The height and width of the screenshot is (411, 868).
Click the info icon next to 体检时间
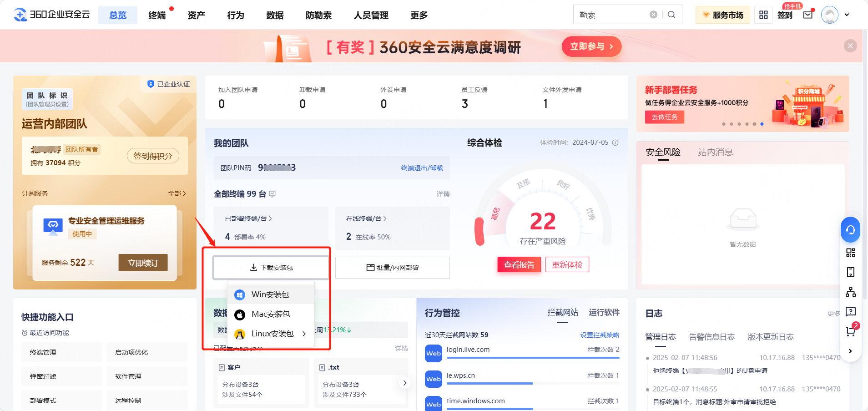point(615,142)
